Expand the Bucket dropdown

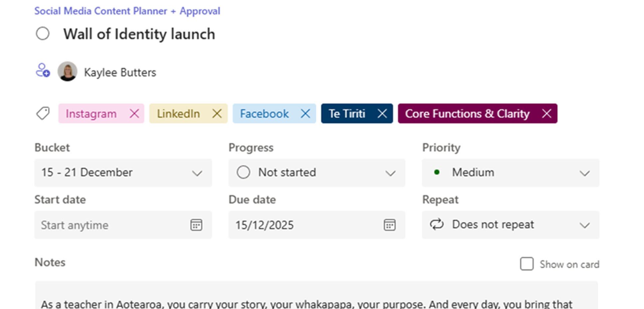pyautogui.click(x=123, y=173)
